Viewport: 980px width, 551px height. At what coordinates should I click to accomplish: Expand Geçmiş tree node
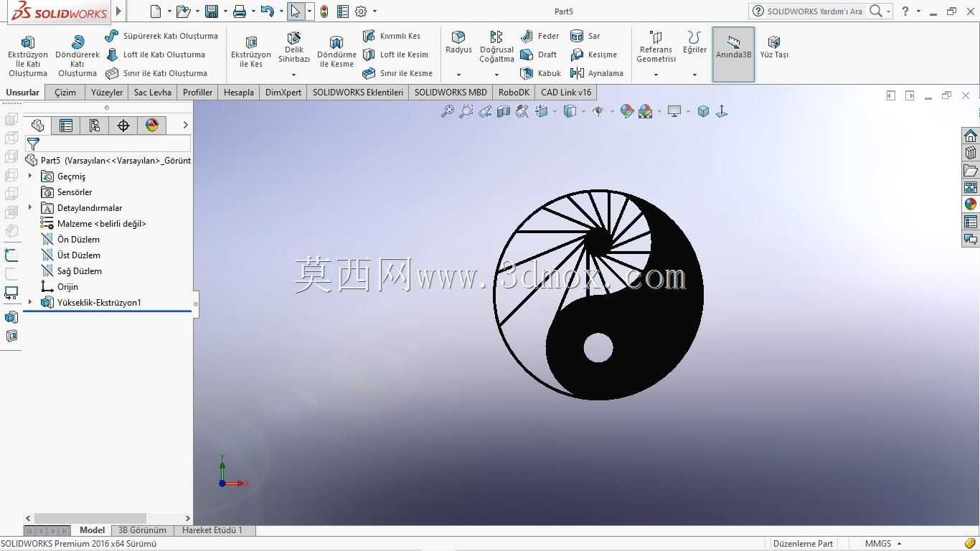click(30, 176)
